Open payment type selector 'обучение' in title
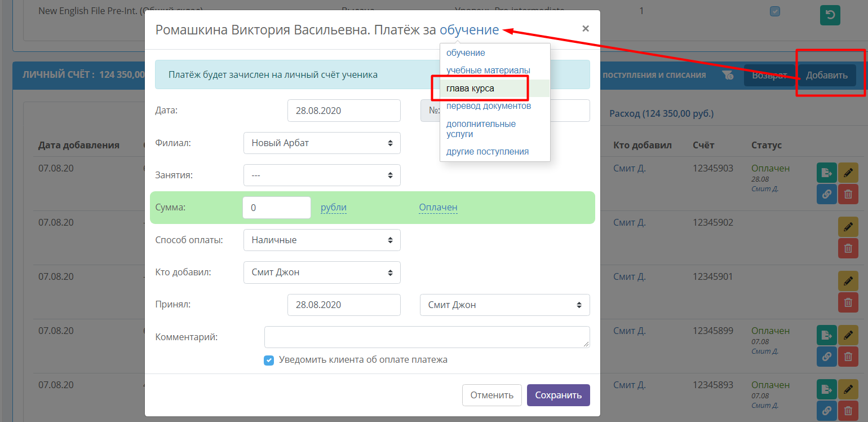Screen dimensions: 868x422 (470, 30)
